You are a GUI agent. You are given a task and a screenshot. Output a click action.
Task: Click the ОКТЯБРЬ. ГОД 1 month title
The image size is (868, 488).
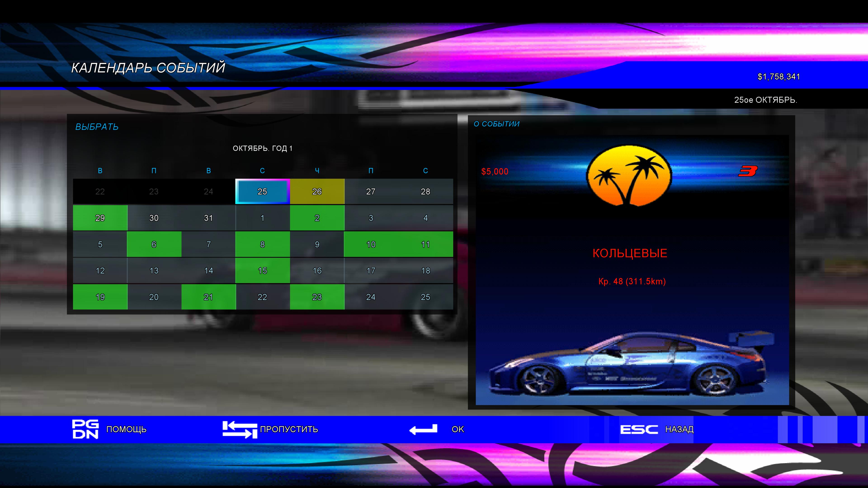pos(262,148)
